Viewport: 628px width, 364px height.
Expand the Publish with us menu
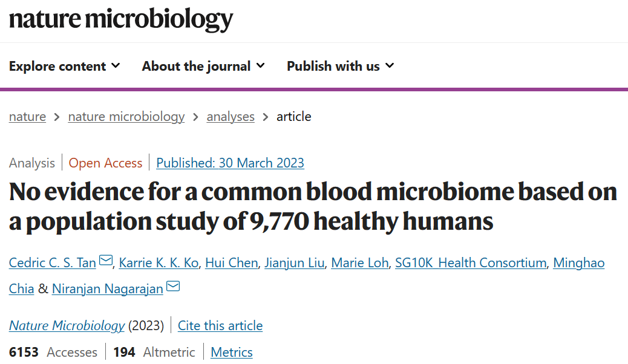(340, 66)
